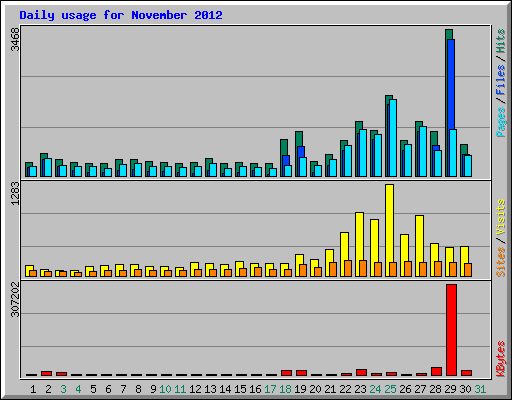Click the Files legend label
512x400 pixels.
501,79
